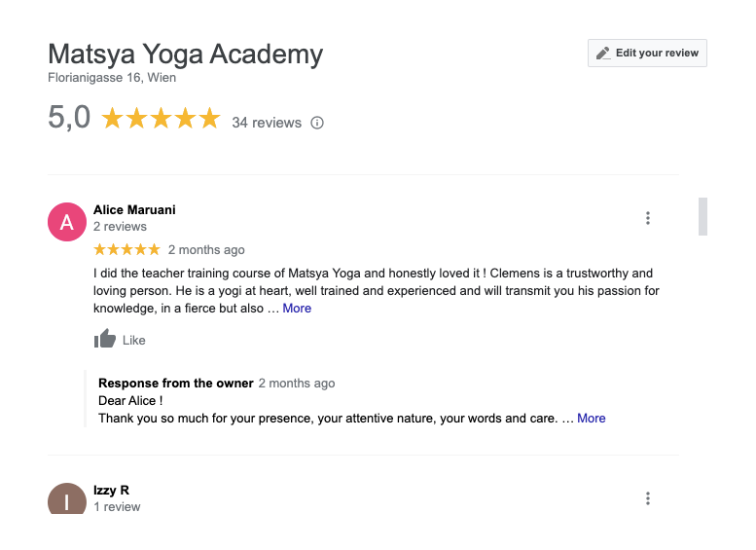Click Alice's 2 reviews count text

[120, 227]
